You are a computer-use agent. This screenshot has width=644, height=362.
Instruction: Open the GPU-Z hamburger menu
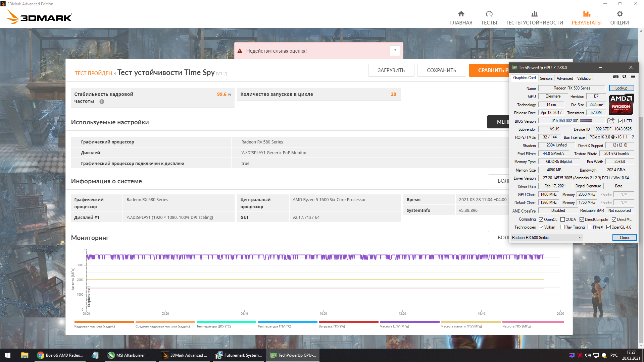click(633, 77)
